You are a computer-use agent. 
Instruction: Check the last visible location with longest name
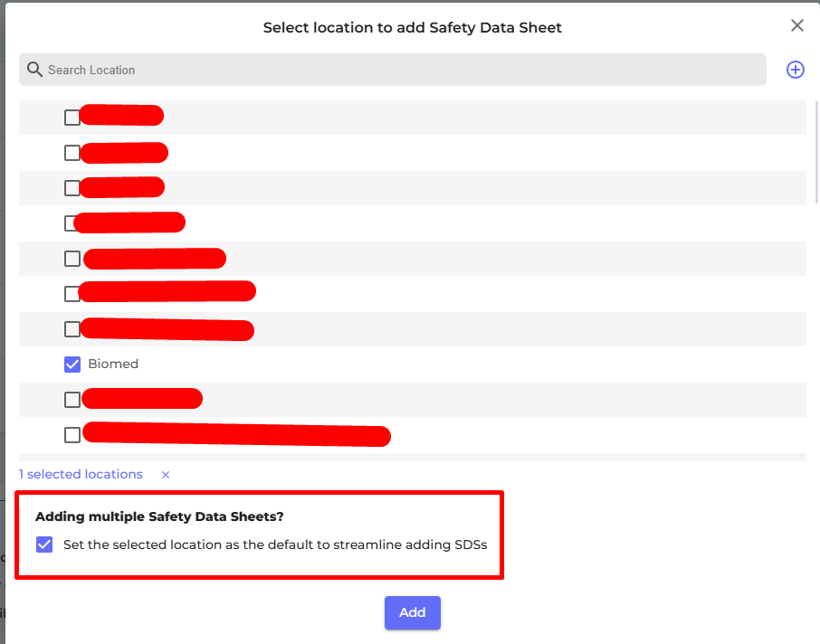(x=72, y=435)
